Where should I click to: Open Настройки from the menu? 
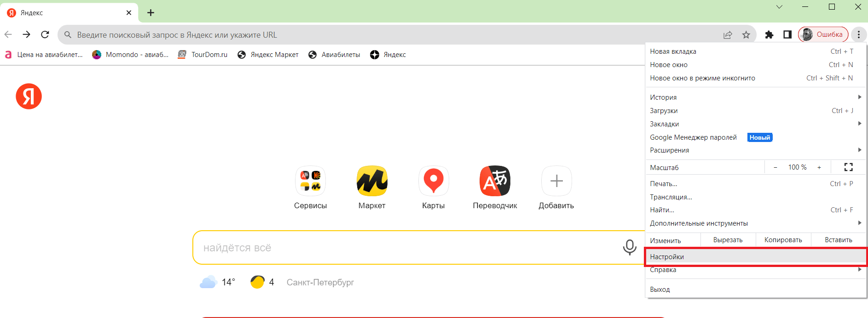pos(756,257)
